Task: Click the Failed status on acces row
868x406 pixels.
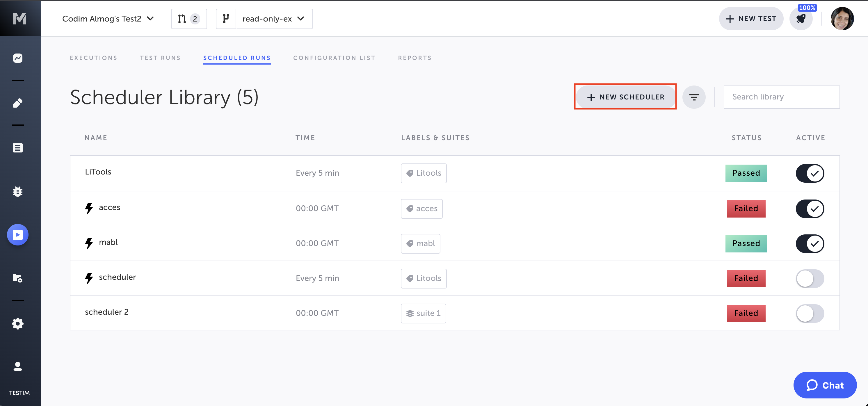Action: 746,209
